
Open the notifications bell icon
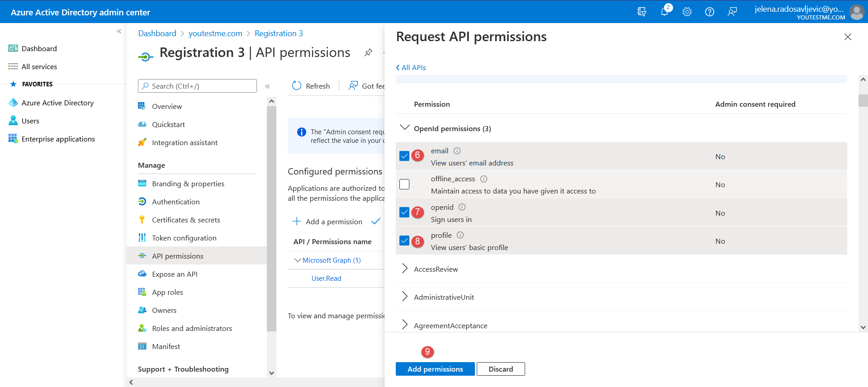(x=664, y=12)
